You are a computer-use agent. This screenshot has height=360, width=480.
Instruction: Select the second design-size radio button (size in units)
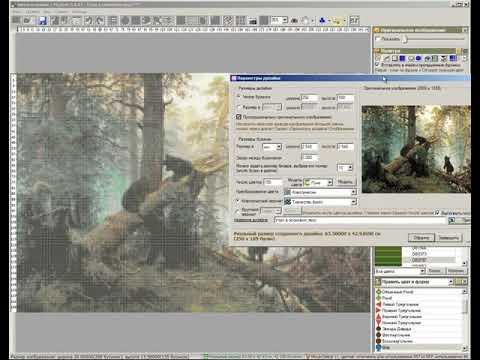point(239,107)
